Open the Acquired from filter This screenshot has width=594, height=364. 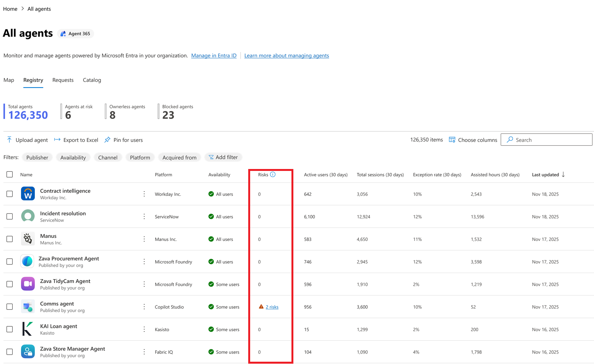[179, 158]
